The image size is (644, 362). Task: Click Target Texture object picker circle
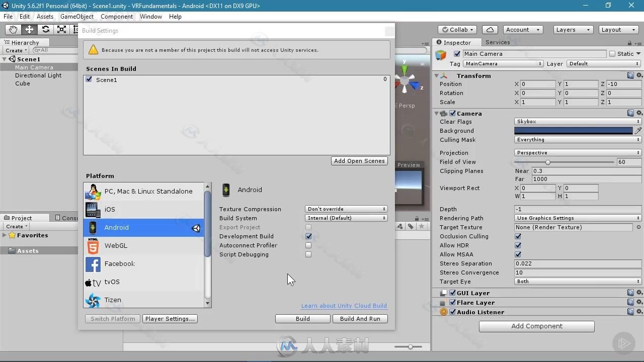click(x=639, y=227)
